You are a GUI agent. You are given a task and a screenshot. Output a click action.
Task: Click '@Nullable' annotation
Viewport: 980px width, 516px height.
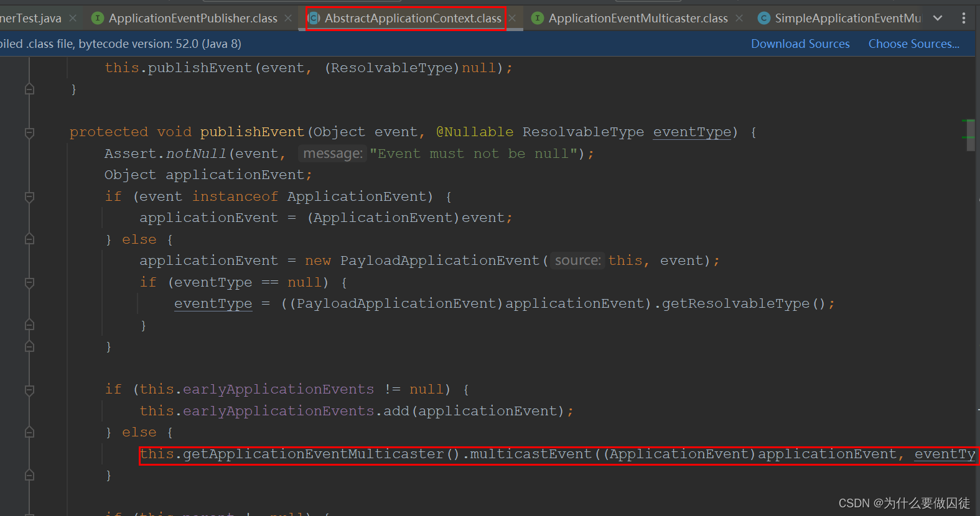[475, 132]
